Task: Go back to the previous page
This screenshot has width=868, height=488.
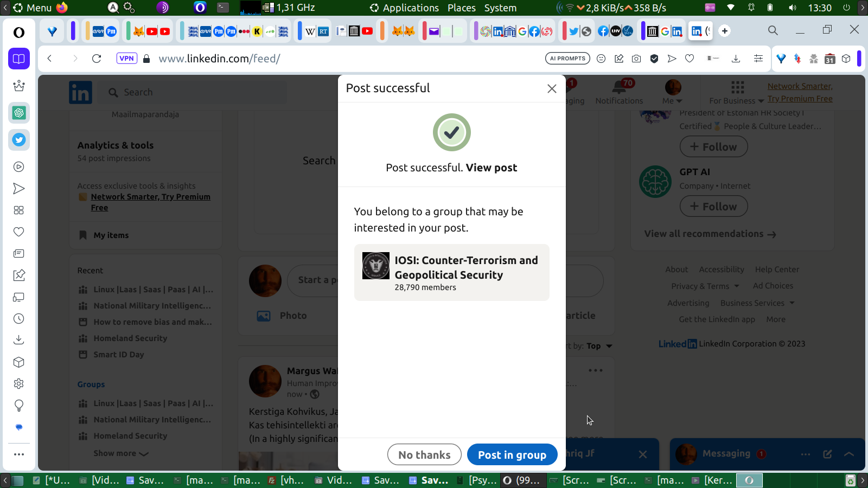Action: (49, 59)
